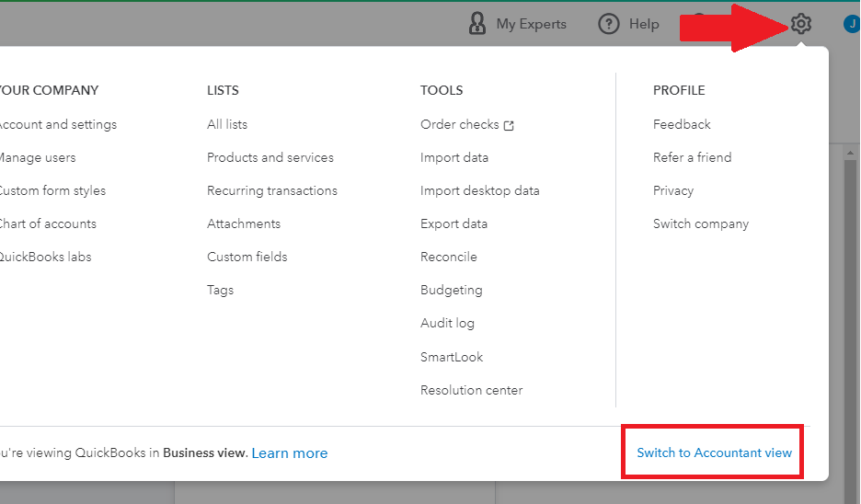861x504 pixels.
Task: Click the Learn more link
Action: click(290, 452)
